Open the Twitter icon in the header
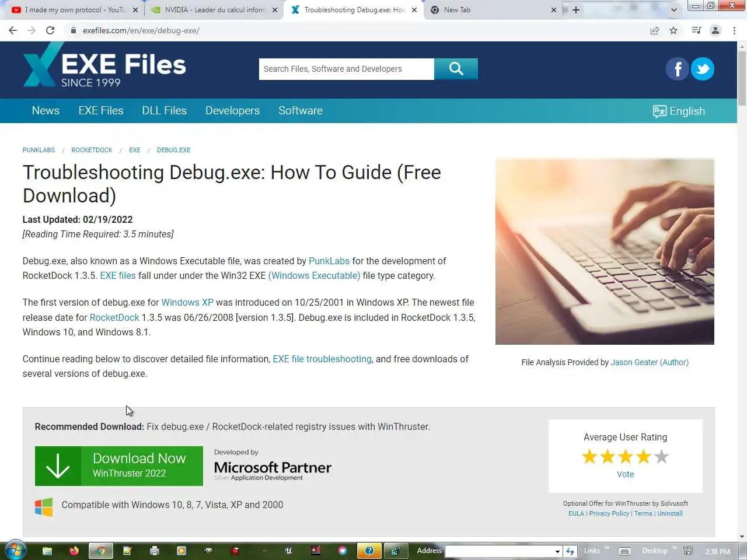 [703, 69]
